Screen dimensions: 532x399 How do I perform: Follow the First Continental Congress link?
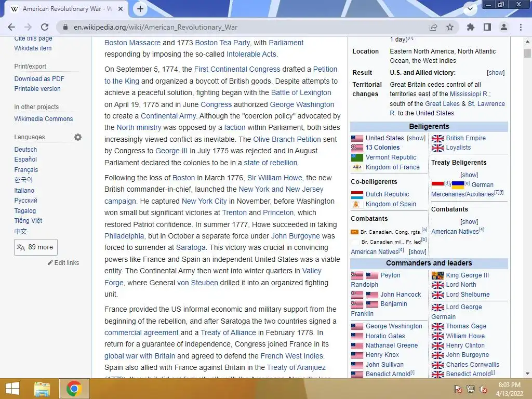coord(237,69)
